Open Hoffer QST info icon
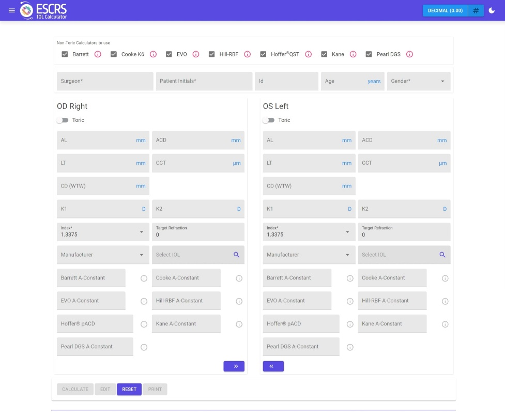The width and height of the screenshot is (505, 420). coord(308,54)
